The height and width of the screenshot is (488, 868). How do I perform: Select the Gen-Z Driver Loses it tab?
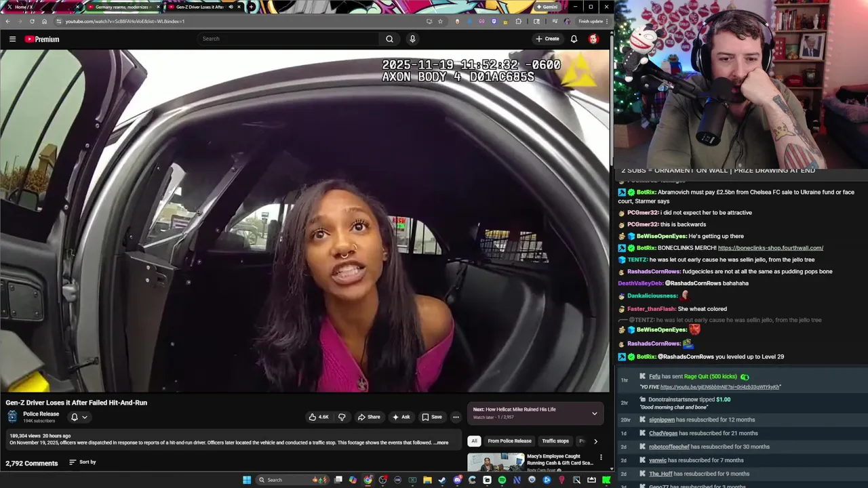click(x=203, y=7)
